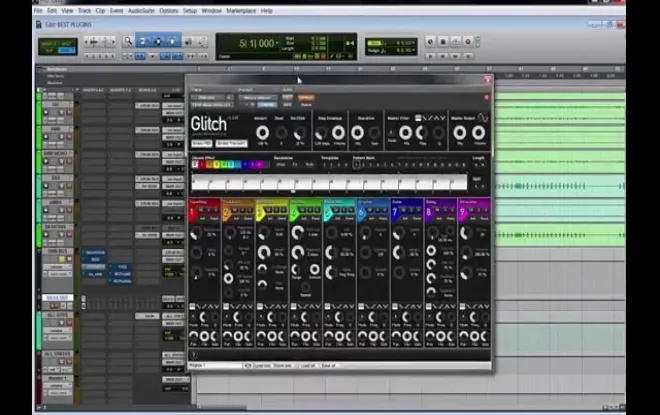Turn off the TapeStop module filter square
Image resolution: width=660 pixels, height=415 pixels.
(192, 306)
